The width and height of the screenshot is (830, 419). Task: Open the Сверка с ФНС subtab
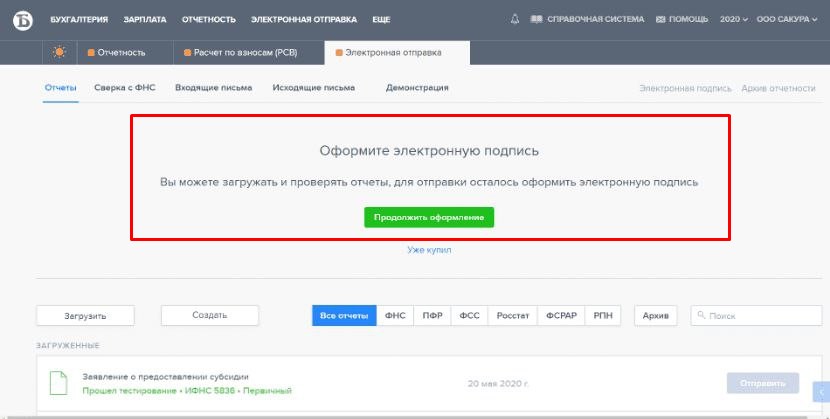125,88
